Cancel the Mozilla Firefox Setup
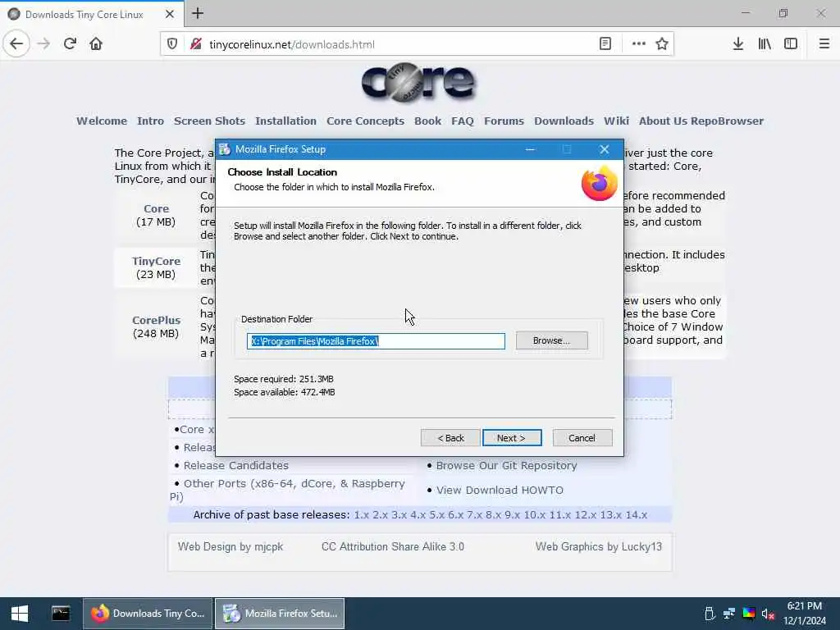 point(582,438)
